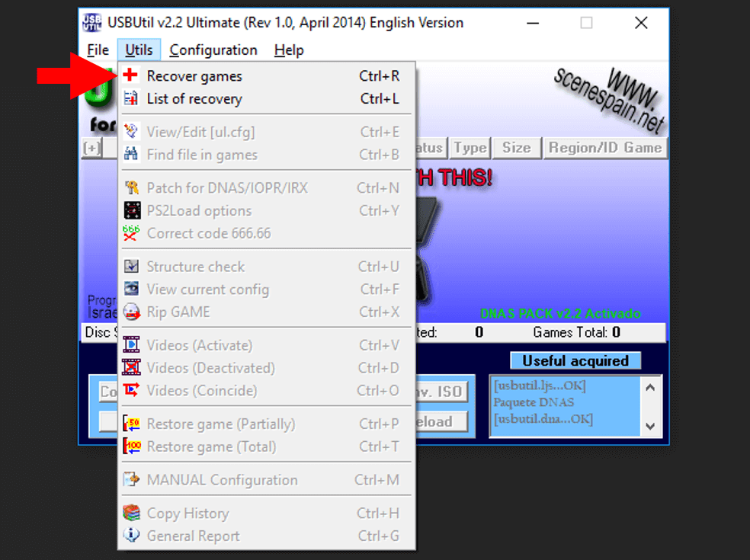
Task: Click the Restore game (Partially) 50 icon
Action: tap(132, 424)
